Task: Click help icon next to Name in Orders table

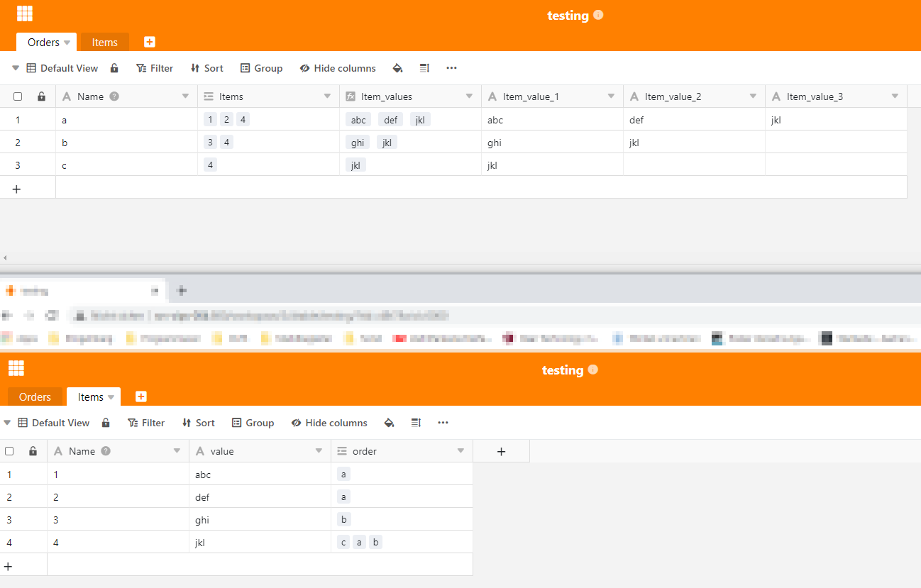Action: tap(114, 96)
